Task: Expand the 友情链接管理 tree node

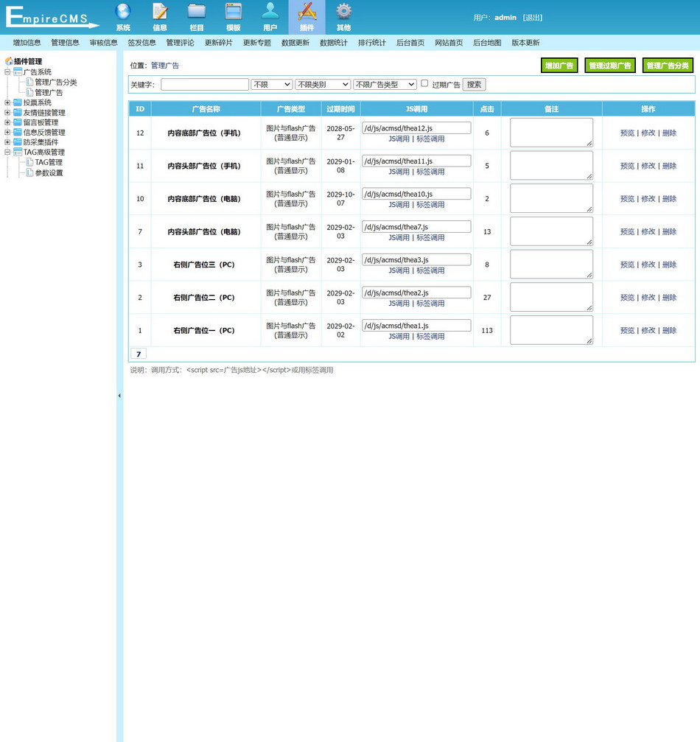Action: point(7,113)
